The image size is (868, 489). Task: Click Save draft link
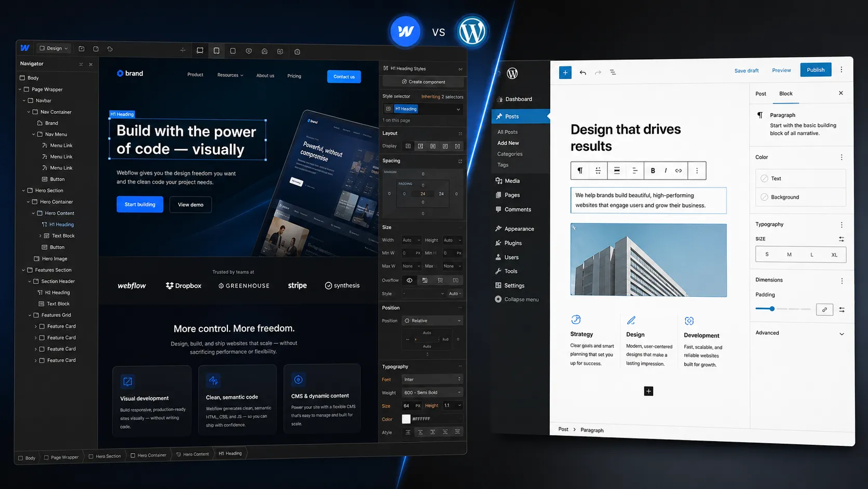[747, 71]
